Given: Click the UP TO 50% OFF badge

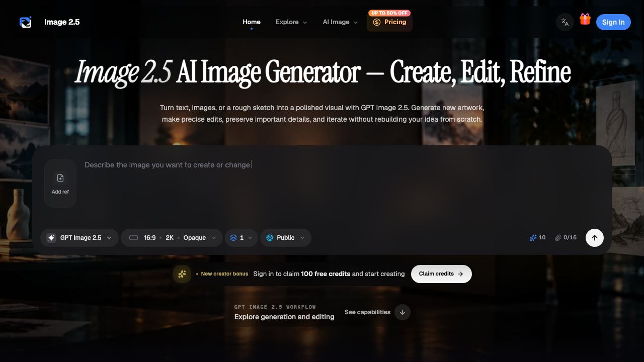Looking at the screenshot, I should (x=389, y=13).
